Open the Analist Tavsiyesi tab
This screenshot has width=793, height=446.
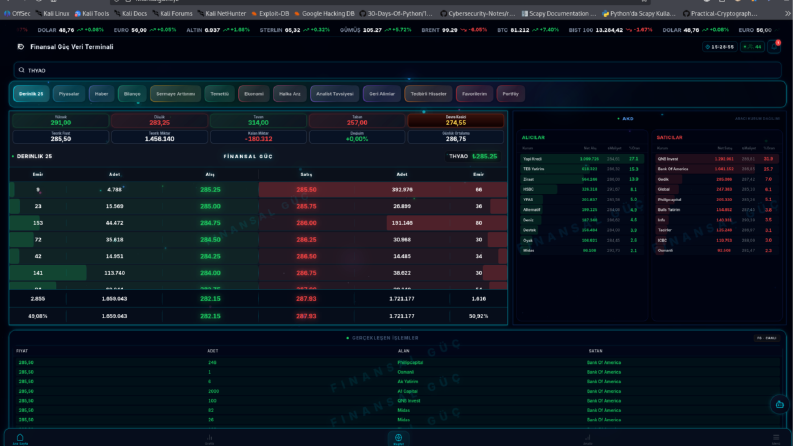pyautogui.click(x=334, y=94)
